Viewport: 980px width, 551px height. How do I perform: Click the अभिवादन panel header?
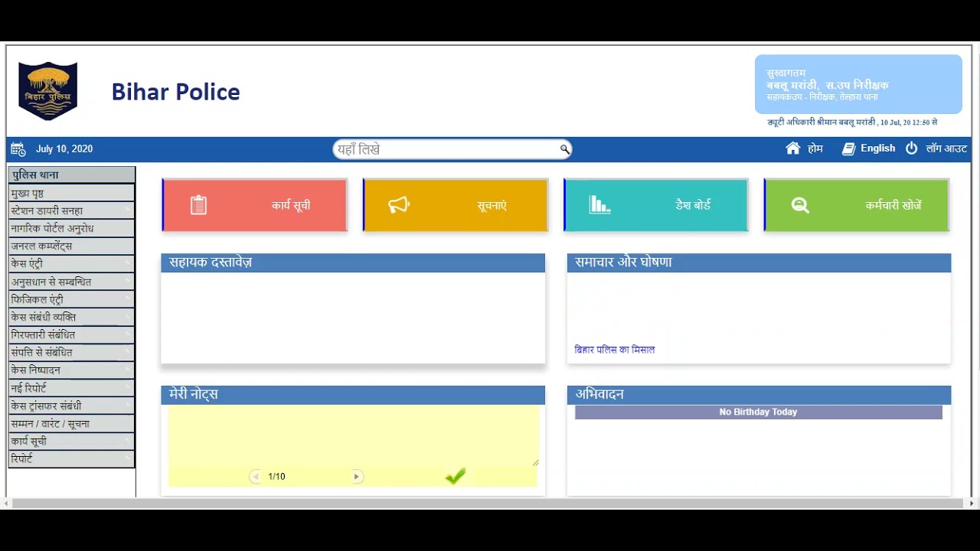[759, 395]
